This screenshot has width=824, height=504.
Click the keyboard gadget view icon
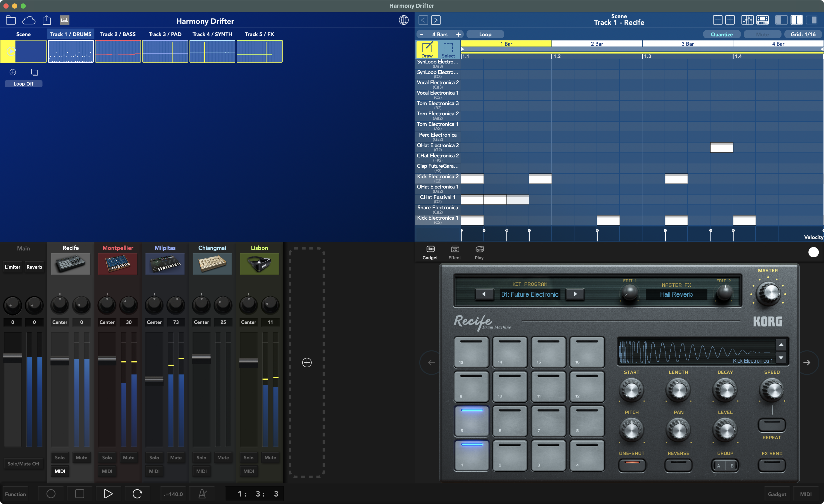click(x=762, y=20)
